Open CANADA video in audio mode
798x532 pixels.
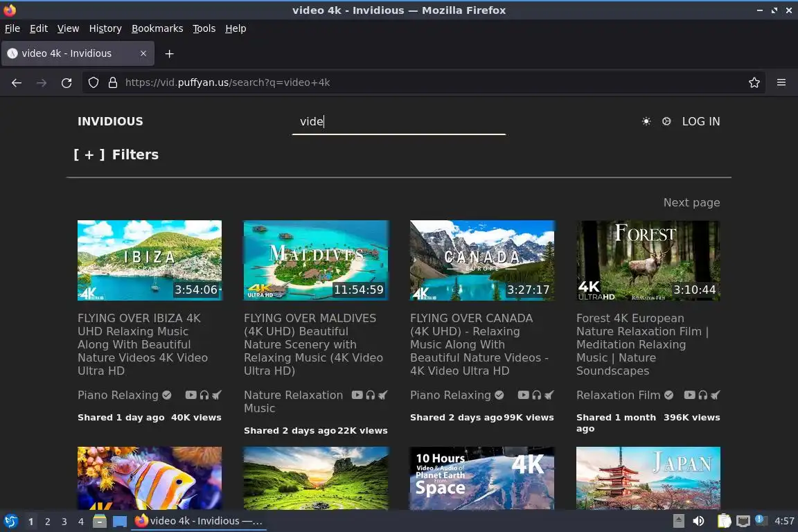click(x=536, y=395)
